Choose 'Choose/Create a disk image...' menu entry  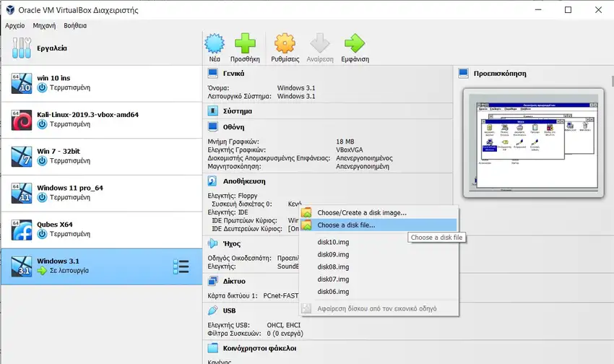[x=379, y=212]
